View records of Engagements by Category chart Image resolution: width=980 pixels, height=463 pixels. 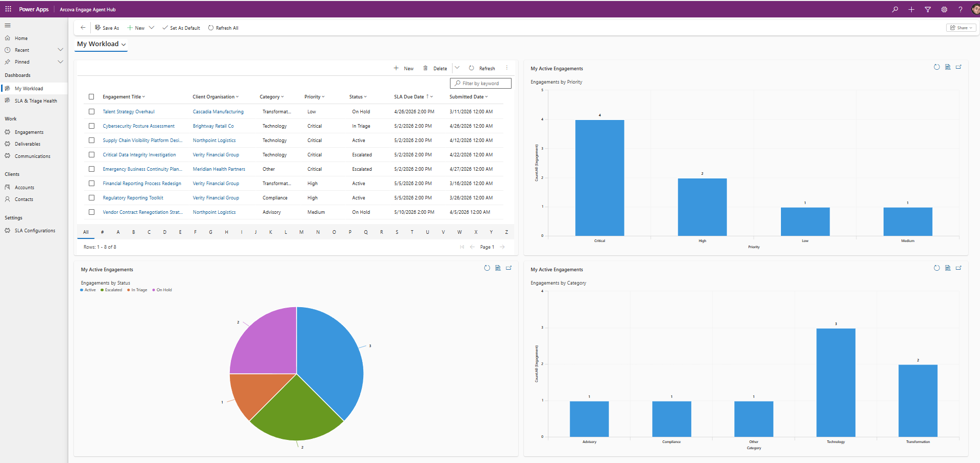tap(948, 268)
